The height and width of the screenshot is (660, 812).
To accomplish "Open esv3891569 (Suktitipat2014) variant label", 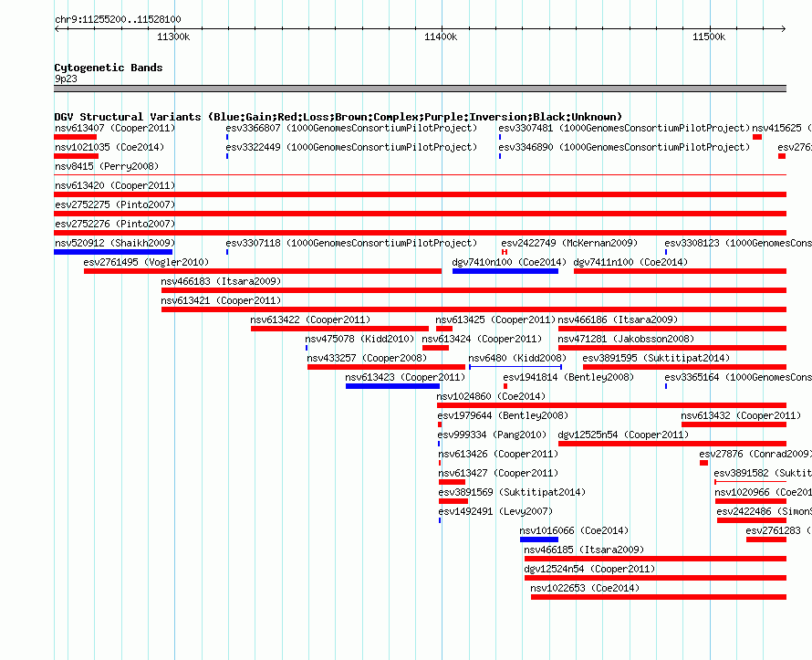I will tap(512, 492).
